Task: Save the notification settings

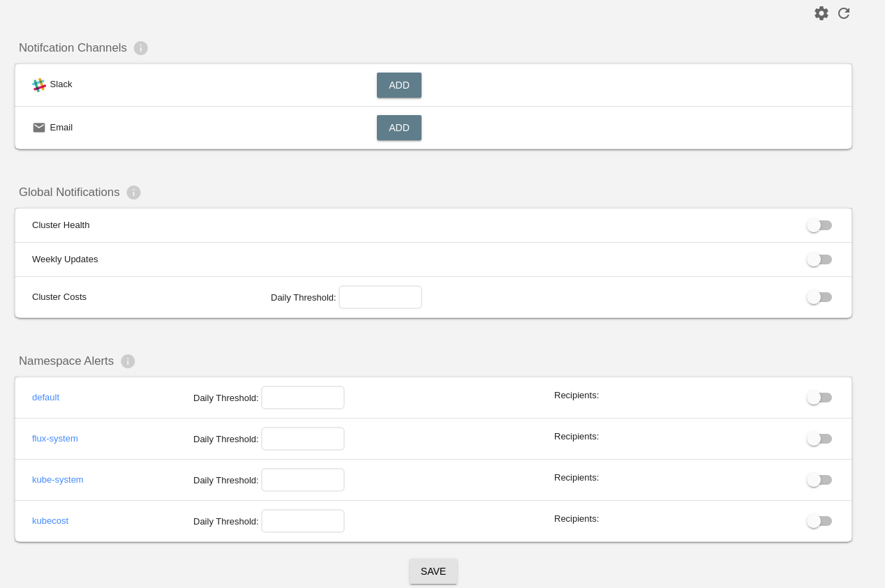Action: pyautogui.click(x=433, y=571)
